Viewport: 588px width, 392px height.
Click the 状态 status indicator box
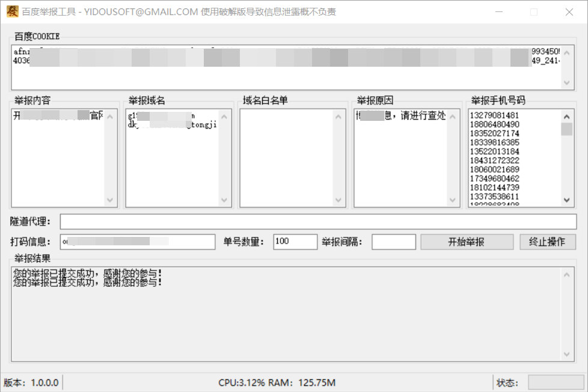[x=556, y=382]
